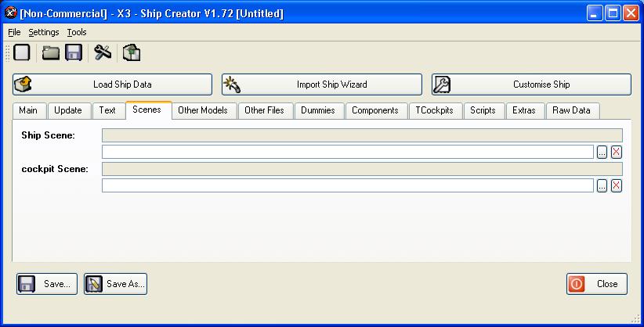Clear the Ship Scene with red X

click(x=616, y=153)
